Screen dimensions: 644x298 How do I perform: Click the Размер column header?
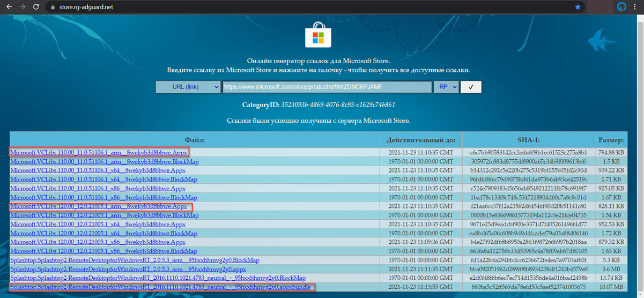pos(611,140)
